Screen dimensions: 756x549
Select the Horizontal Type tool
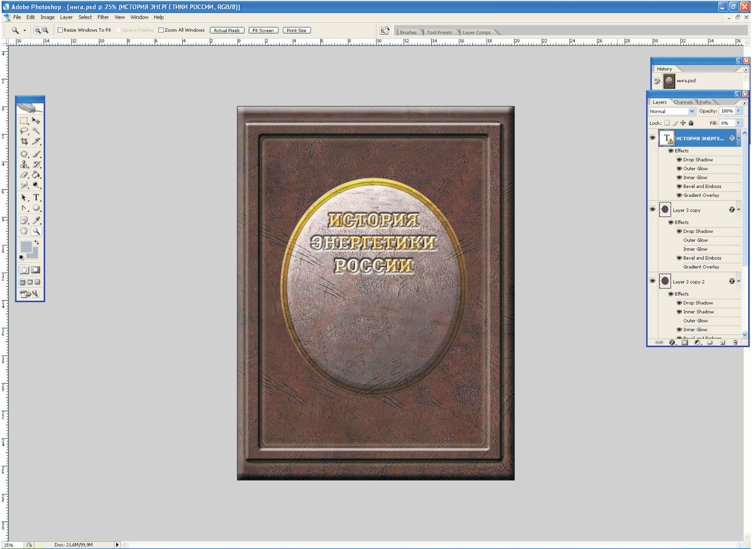(36, 198)
